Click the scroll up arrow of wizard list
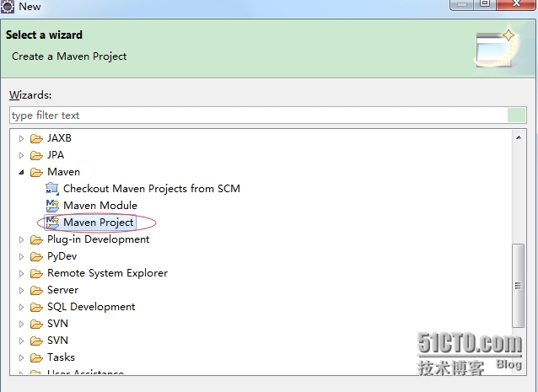The image size is (538, 392). pos(519,137)
